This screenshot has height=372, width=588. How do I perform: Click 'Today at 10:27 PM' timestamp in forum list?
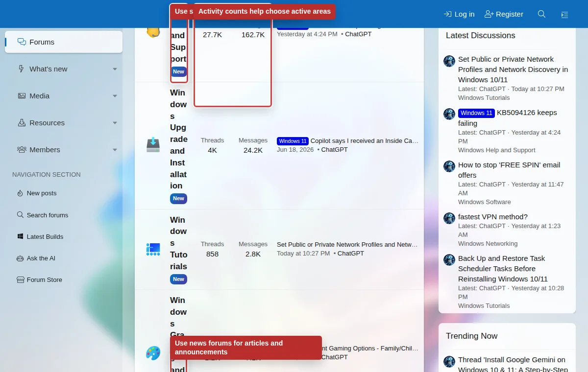coord(303,254)
